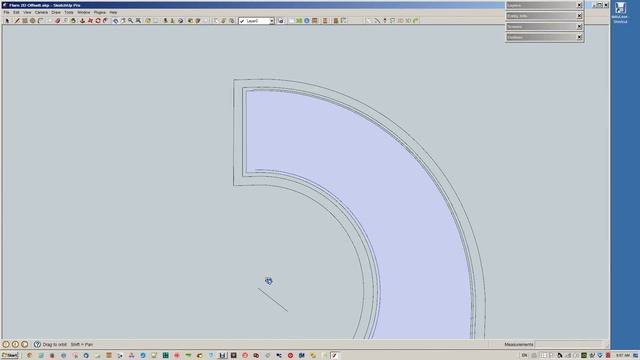Click the last green arrow toolbar icon
Viewport: 640px width, 360px height.
[x=416, y=20]
